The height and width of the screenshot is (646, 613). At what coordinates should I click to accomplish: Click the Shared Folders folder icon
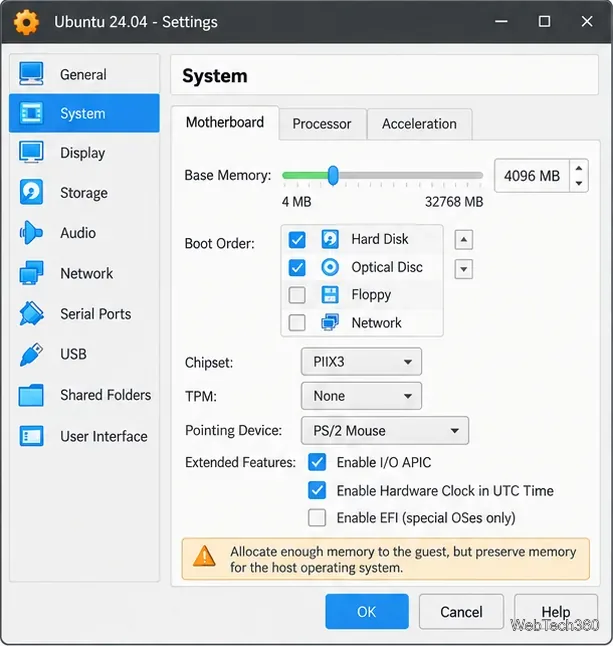click(x=31, y=395)
